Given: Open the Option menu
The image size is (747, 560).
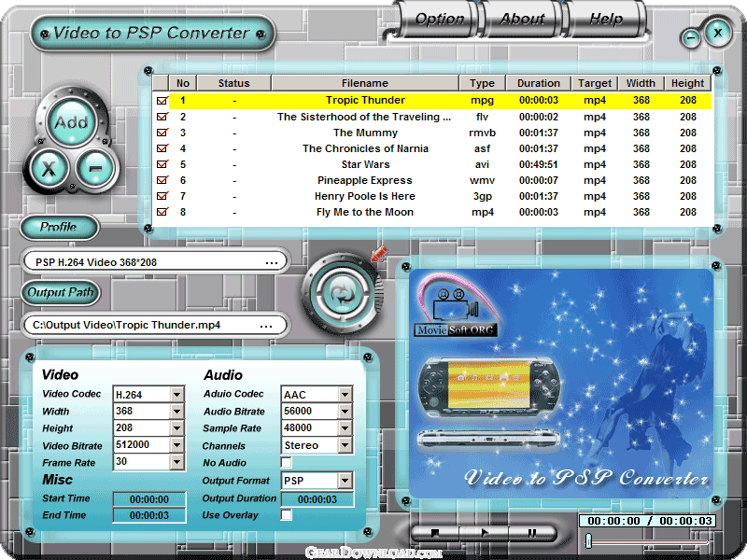Looking at the screenshot, I should click(x=439, y=19).
